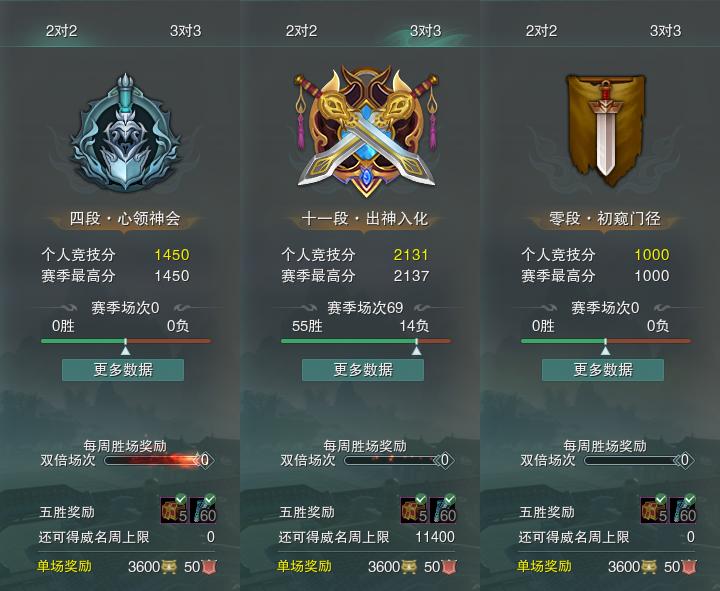Viewport: 720px width, 591px height.
Task: Switch to 3对3 tab in left panel
Action: pos(186,31)
